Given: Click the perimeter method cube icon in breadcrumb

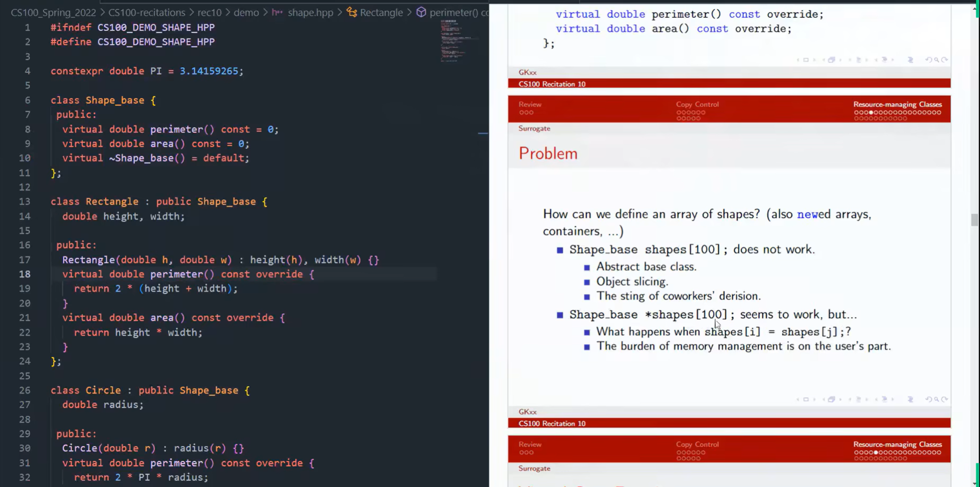Looking at the screenshot, I should tap(421, 13).
